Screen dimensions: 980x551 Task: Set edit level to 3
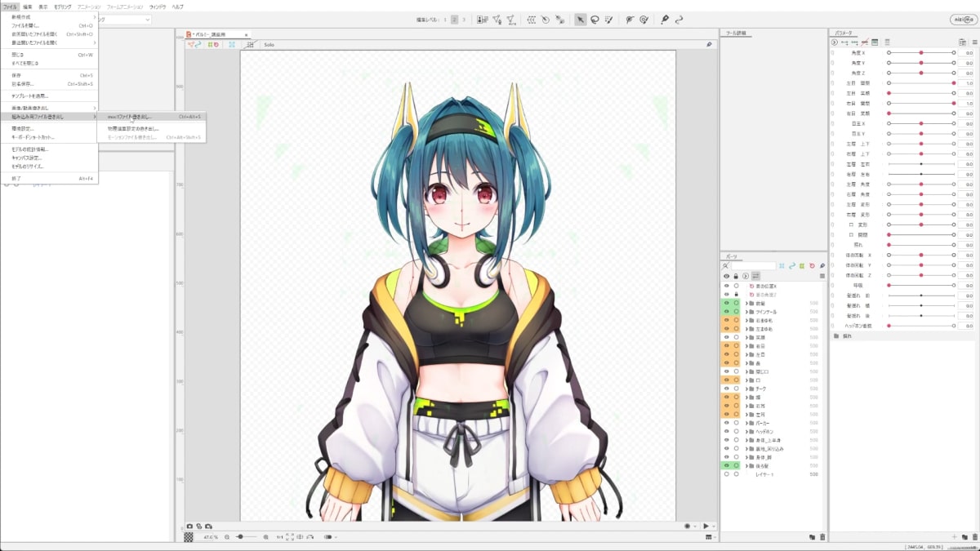464,20
